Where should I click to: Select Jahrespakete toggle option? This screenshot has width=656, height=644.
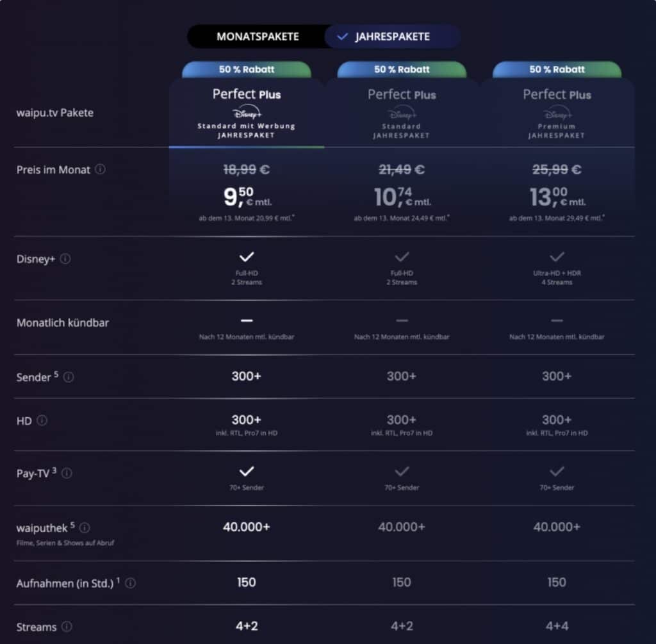point(392,37)
